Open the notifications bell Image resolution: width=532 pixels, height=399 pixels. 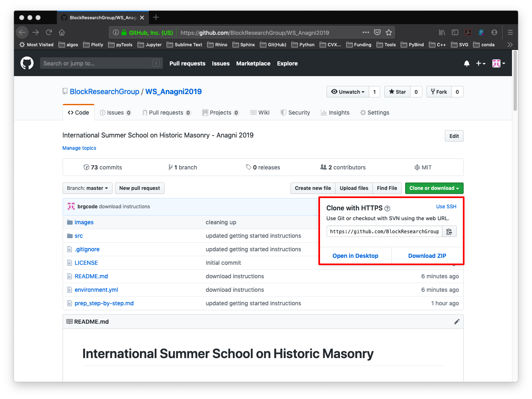coord(467,63)
